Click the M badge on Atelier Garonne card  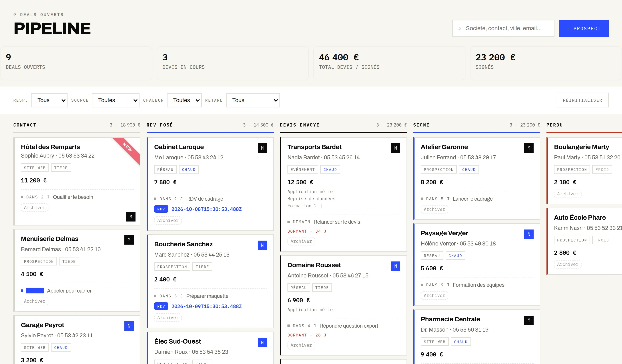pos(529,148)
